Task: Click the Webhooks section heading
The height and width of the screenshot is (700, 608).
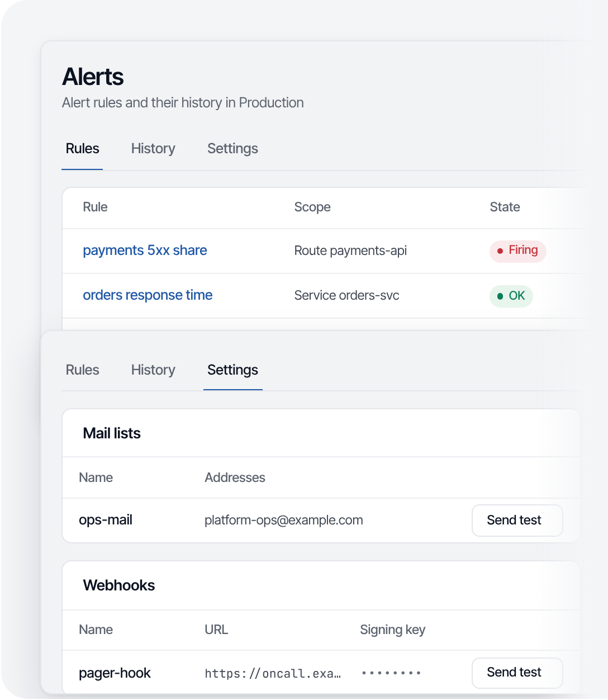Action: pos(119,586)
